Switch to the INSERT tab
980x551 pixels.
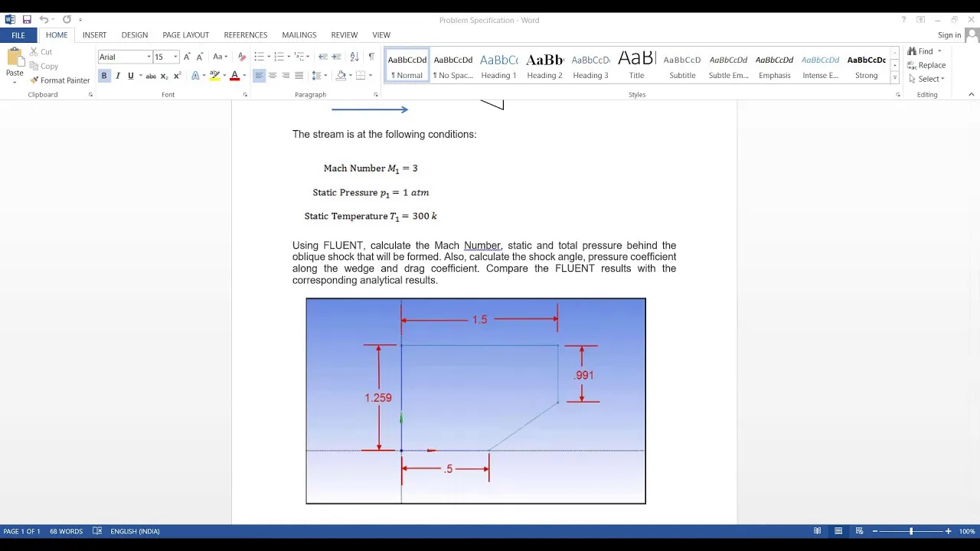point(94,35)
